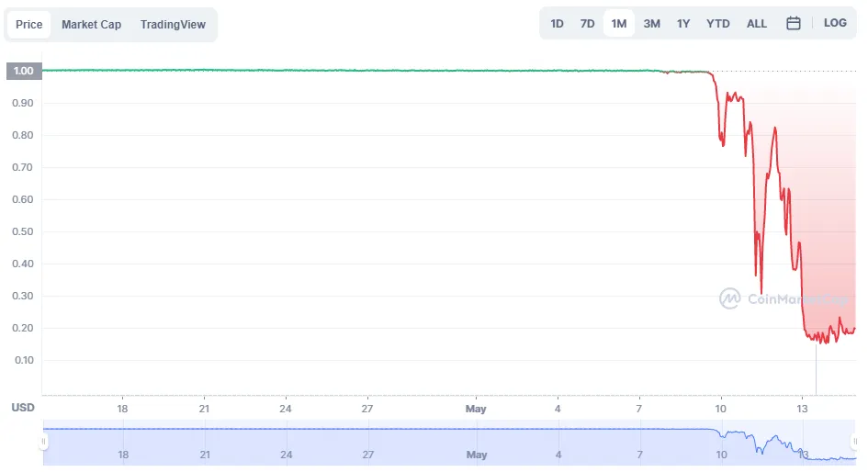868x472 pixels.
Task: Click the USD currency label
Action: point(23,408)
